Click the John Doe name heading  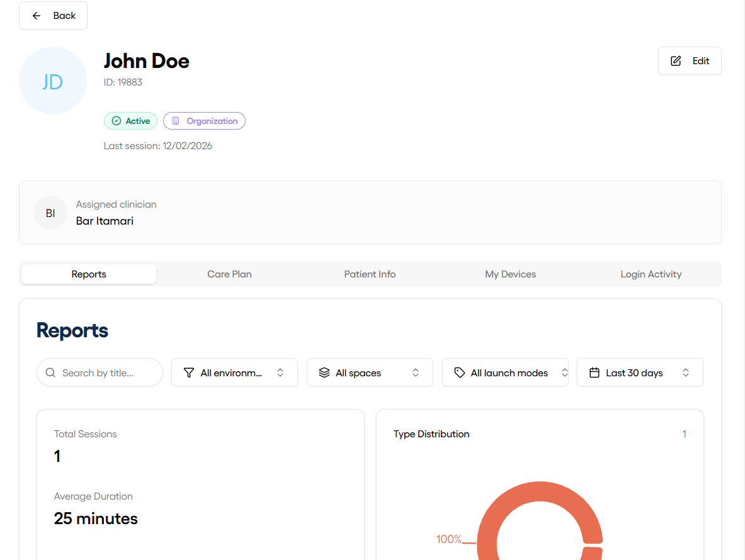pyautogui.click(x=146, y=61)
